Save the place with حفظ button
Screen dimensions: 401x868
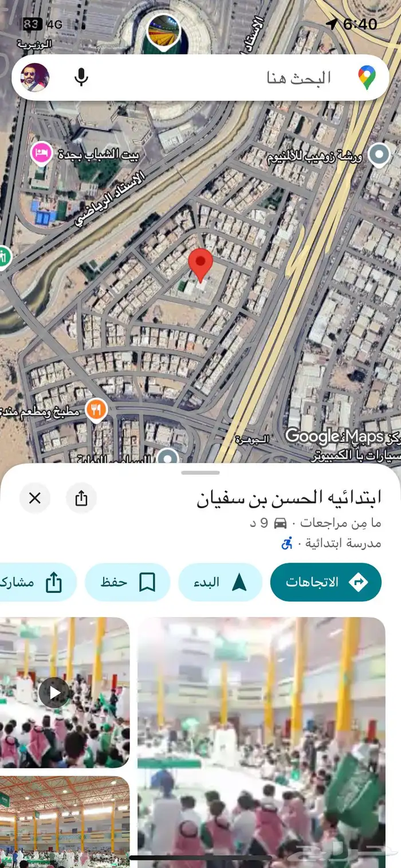coord(127,582)
